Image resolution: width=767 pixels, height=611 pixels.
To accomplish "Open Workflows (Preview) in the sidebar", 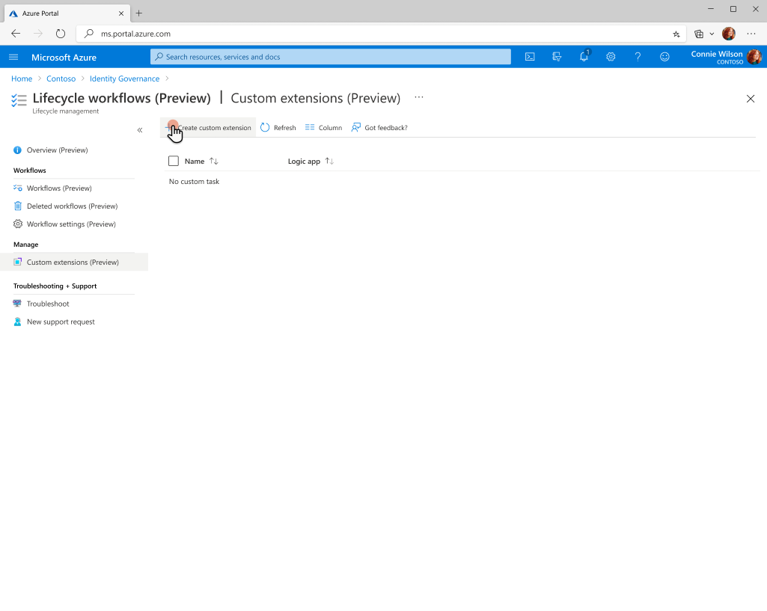I will 59,188.
